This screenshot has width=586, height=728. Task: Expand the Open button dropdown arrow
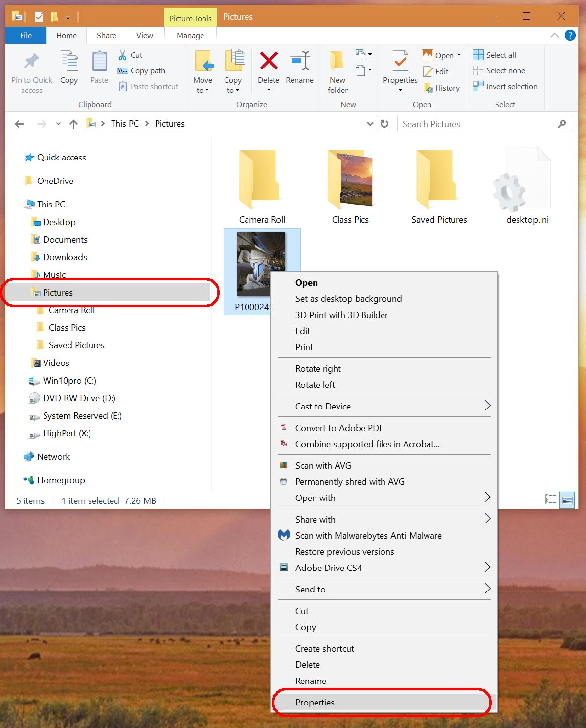[459, 55]
